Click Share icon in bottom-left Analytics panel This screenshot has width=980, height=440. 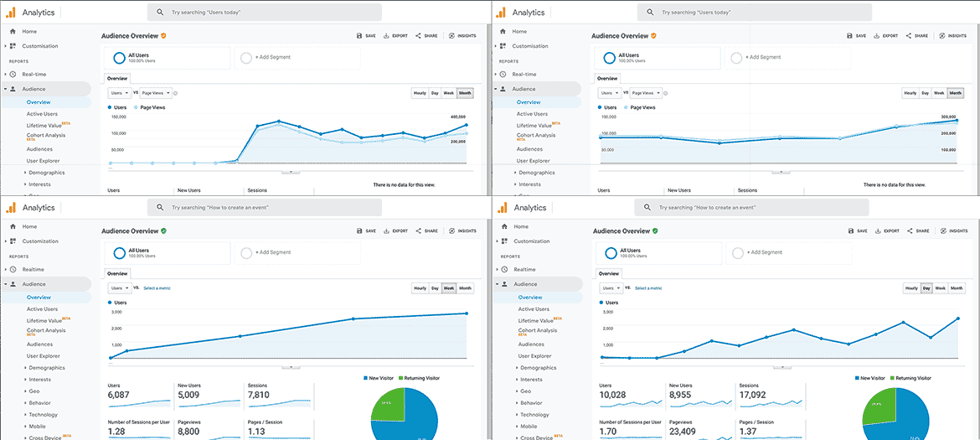click(x=419, y=231)
